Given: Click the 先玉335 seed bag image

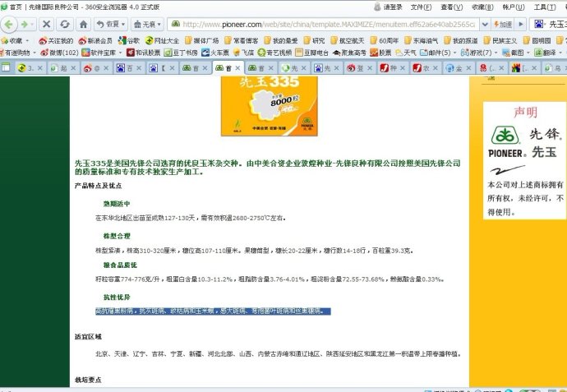Looking at the screenshot, I should (x=270, y=106).
